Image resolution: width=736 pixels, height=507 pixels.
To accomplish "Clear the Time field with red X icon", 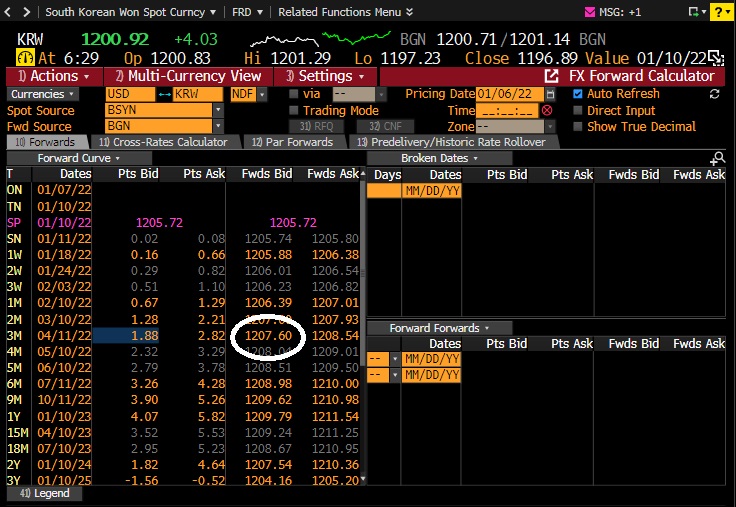I will click(547, 111).
